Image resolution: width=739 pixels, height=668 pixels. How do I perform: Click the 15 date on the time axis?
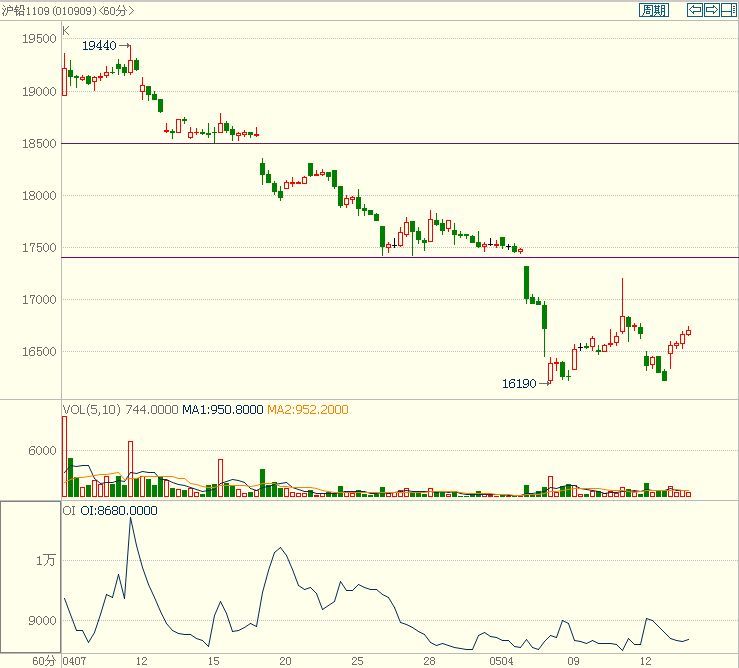[x=213, y=661]
